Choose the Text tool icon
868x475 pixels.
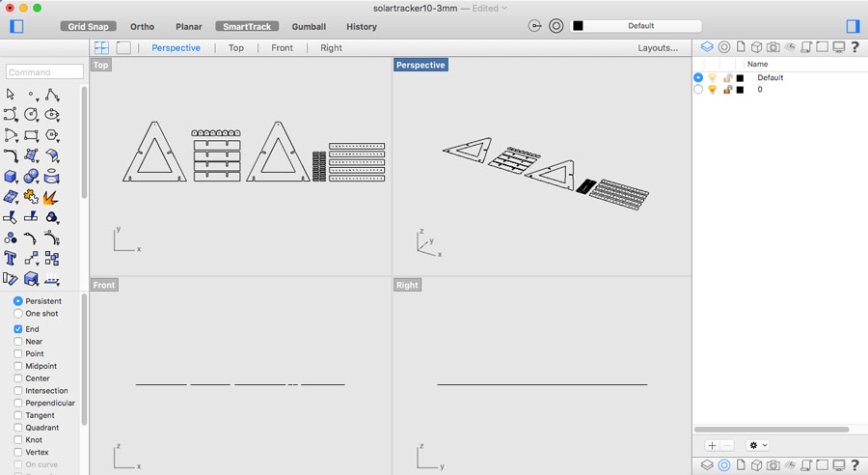11,258
